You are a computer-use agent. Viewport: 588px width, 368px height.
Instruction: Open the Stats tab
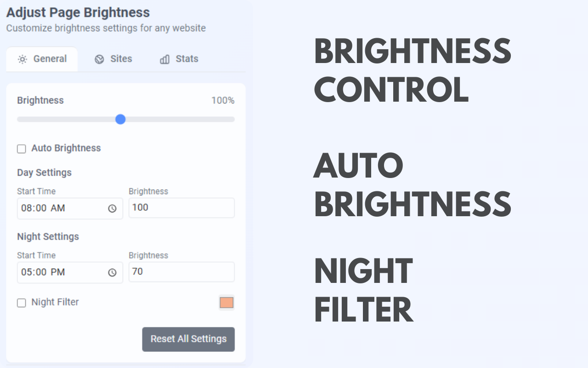pyautogui.click(x=179, y=59)
